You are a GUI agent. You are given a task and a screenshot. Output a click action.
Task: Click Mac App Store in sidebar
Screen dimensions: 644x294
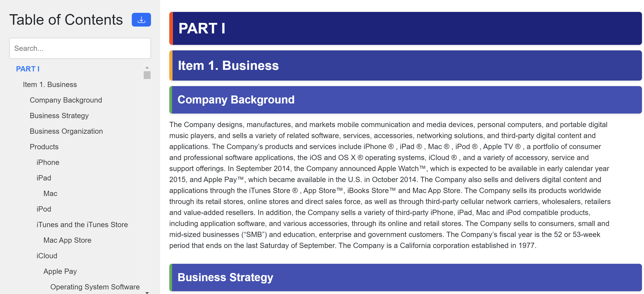67,240
